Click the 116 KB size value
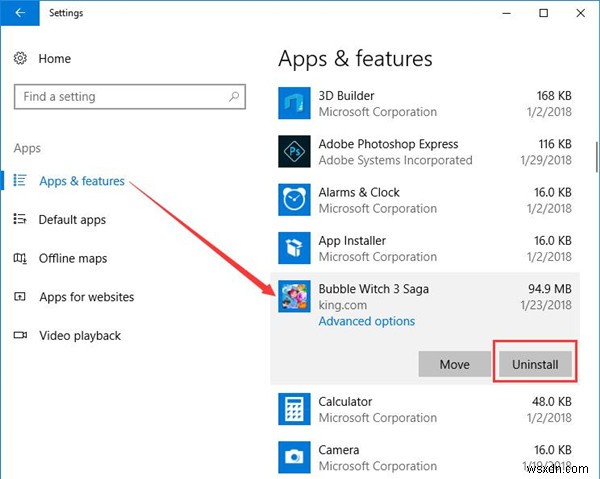Viewport: 600px width, 479px height. click(555, 144)
